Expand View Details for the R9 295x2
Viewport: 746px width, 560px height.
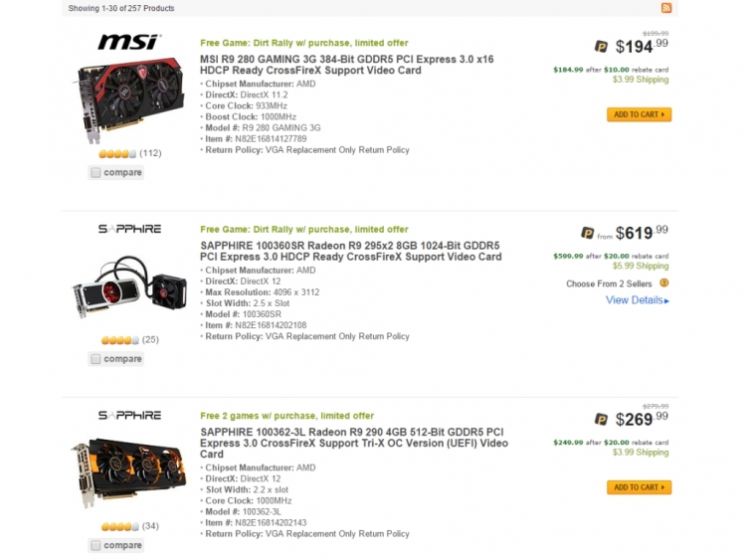click(x=637, y=300)
